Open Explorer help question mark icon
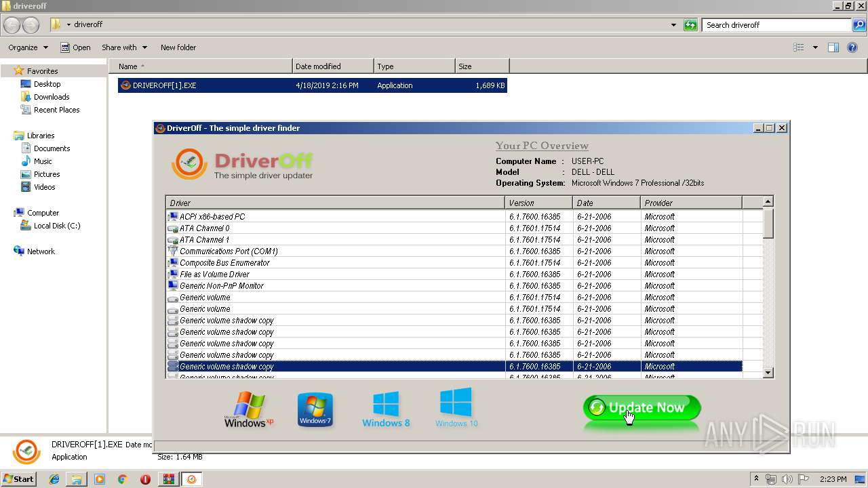The width and height of the screenshot is (868, 488). tap(854, 47)
